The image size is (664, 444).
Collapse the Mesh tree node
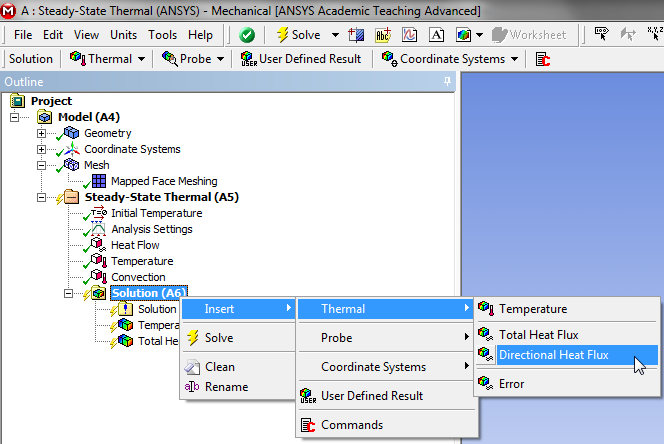pyautogui.click(x=41, y=165)
